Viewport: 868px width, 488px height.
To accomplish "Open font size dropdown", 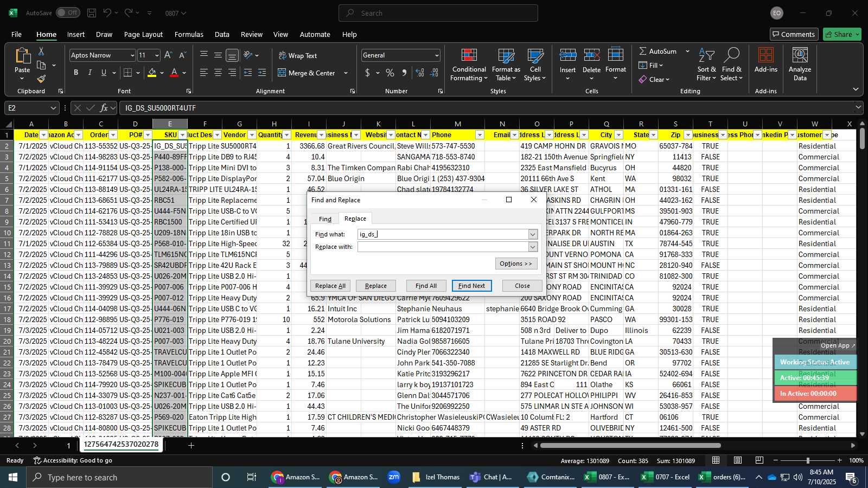I will tap(157, 55).
